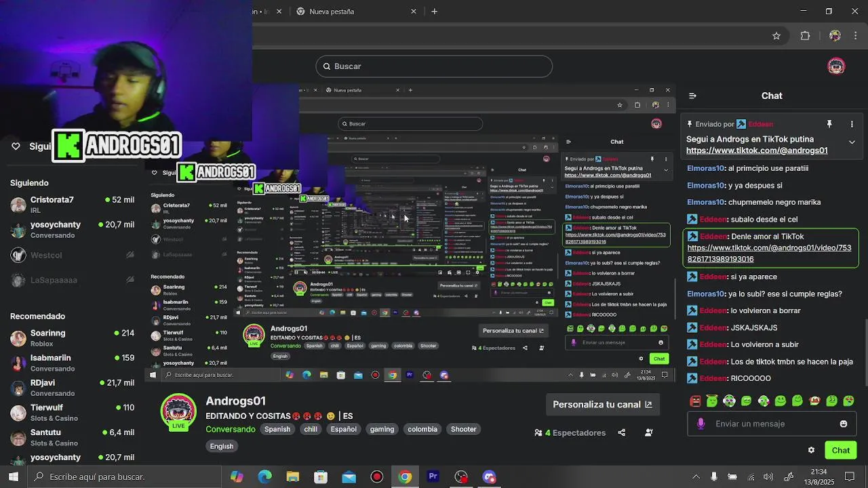
Task: Close the Nueva pestaña tab
Action: [x=414, y=12]
